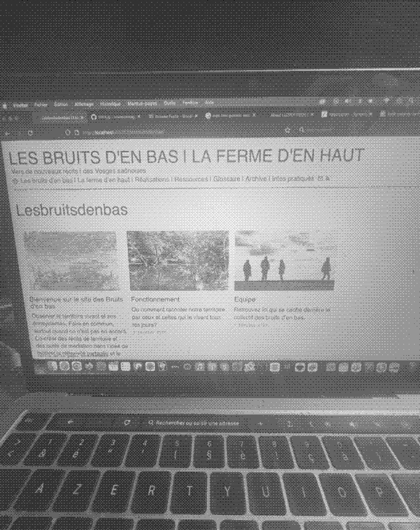Open the Fenêtre menu
This screenshot has width=420, height=530.
pyautogui.click(x=190, y=103)
